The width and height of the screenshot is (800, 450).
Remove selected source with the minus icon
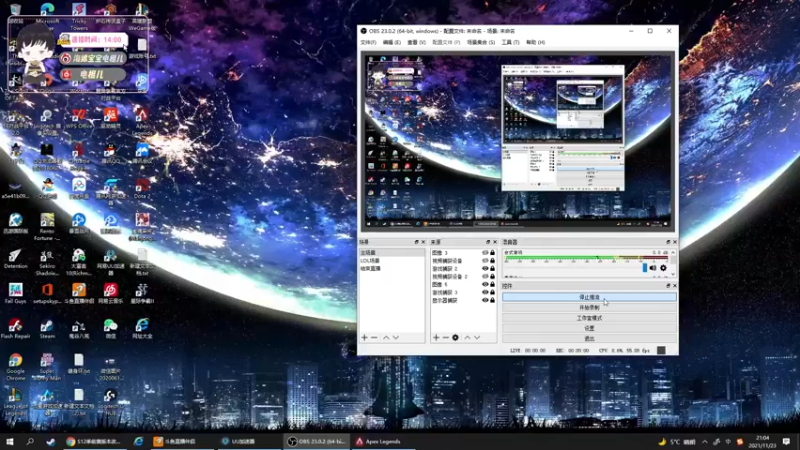pos(446,337)
